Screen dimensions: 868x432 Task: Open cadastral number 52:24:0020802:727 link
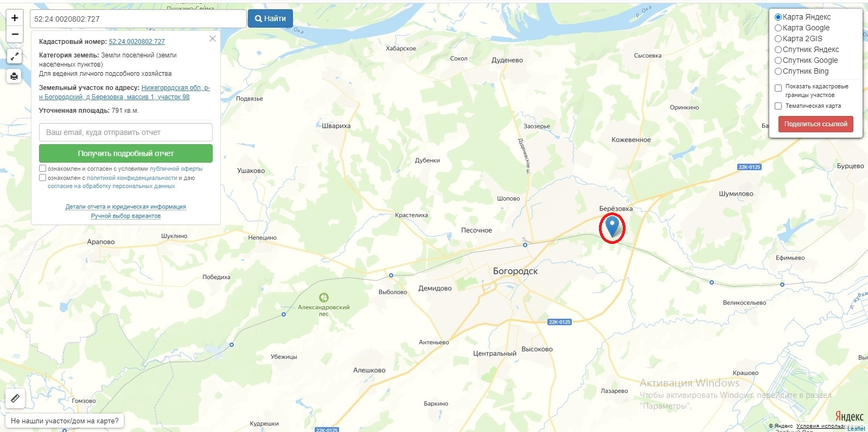[x=137, y=42]
